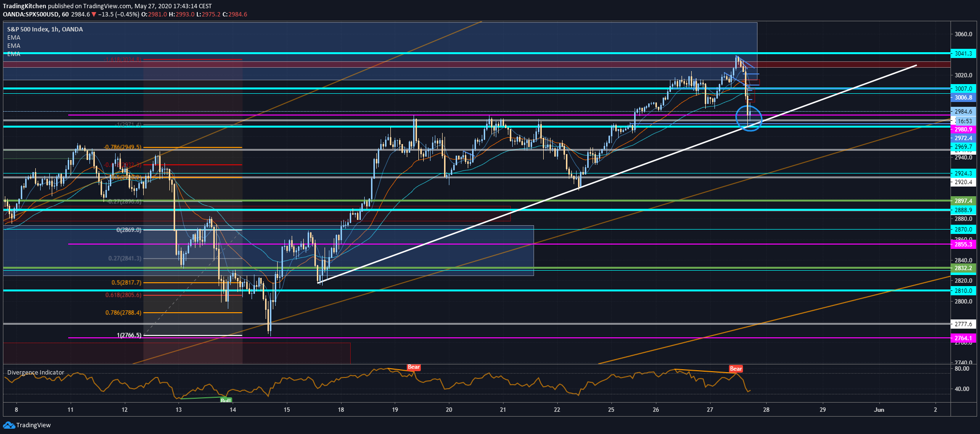Click the current price label 2984.6
The image size is (980, 434).
(x=963, y=112)
